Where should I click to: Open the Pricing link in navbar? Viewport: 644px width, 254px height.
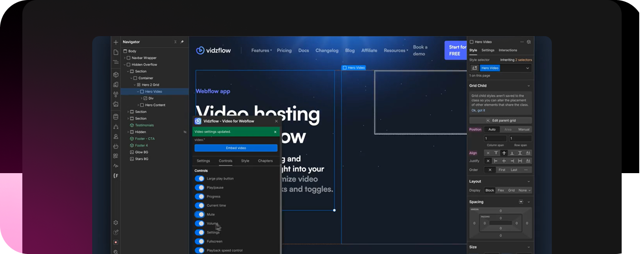(x=284, y=50)
